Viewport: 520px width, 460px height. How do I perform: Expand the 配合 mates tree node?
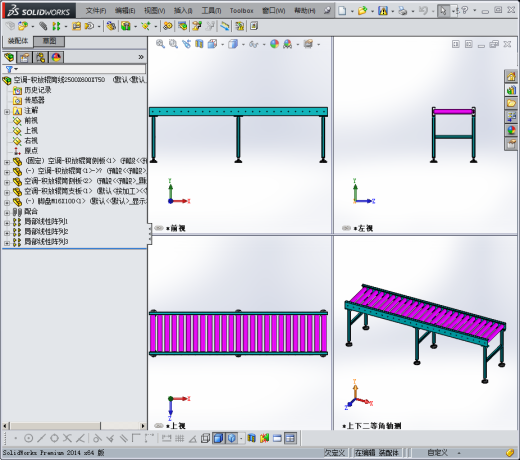pos(7,212)
